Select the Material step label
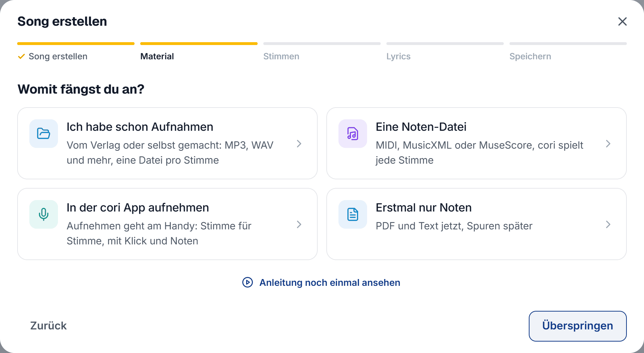This screenshot has height=353, width=644. pos(157,56)
